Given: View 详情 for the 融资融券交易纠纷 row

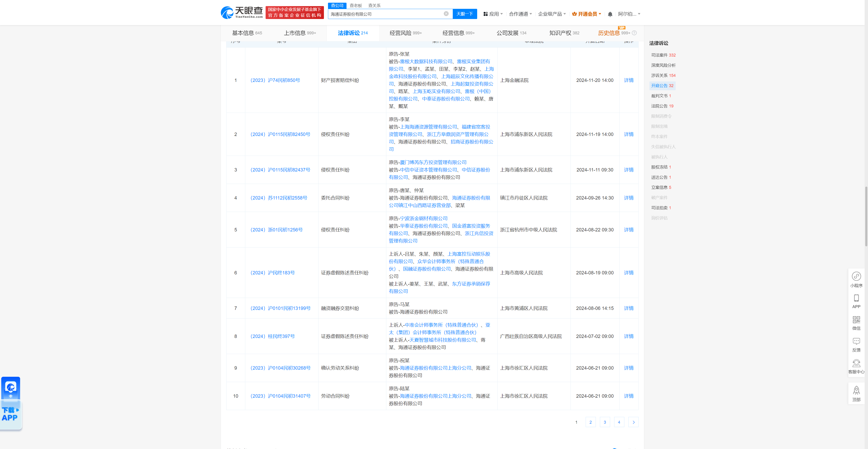Looking at the screenshot, I should coord(628,308).
